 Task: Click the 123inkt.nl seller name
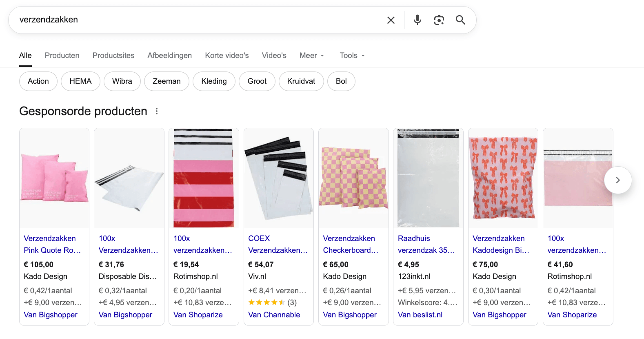click(414, 277)
